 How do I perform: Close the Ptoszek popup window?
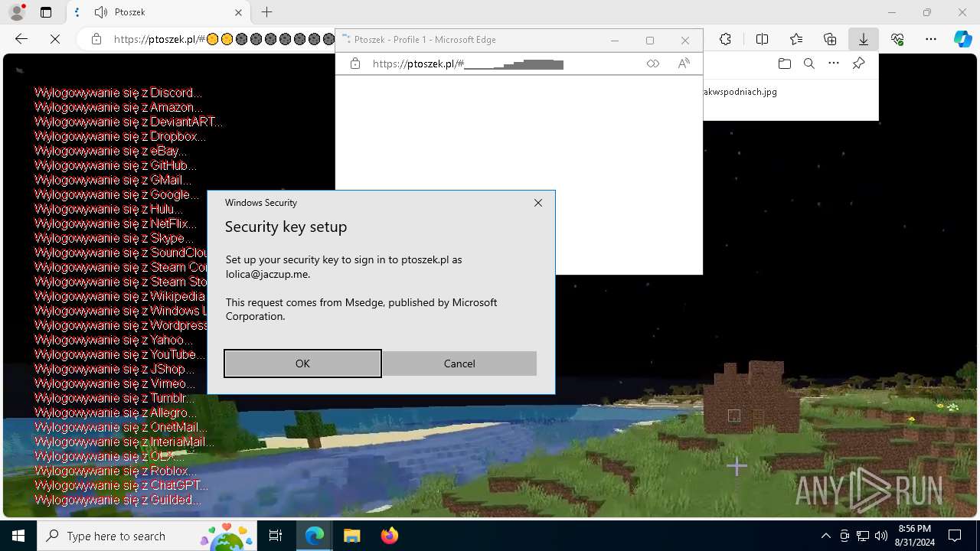[x=685, y=40]
